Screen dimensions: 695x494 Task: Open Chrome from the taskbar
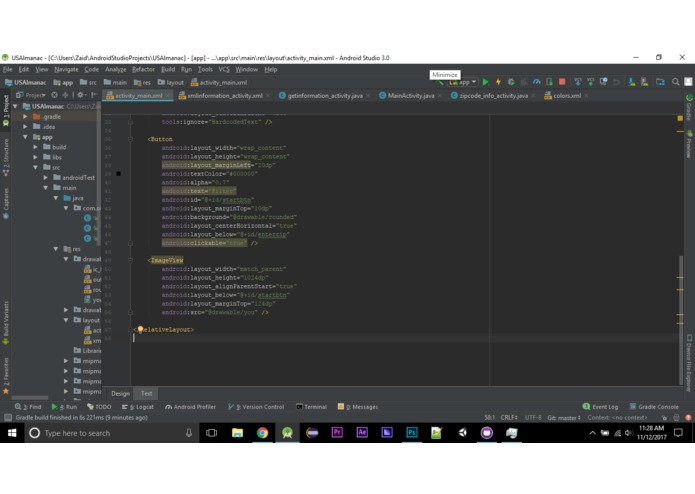click(262, 433)
